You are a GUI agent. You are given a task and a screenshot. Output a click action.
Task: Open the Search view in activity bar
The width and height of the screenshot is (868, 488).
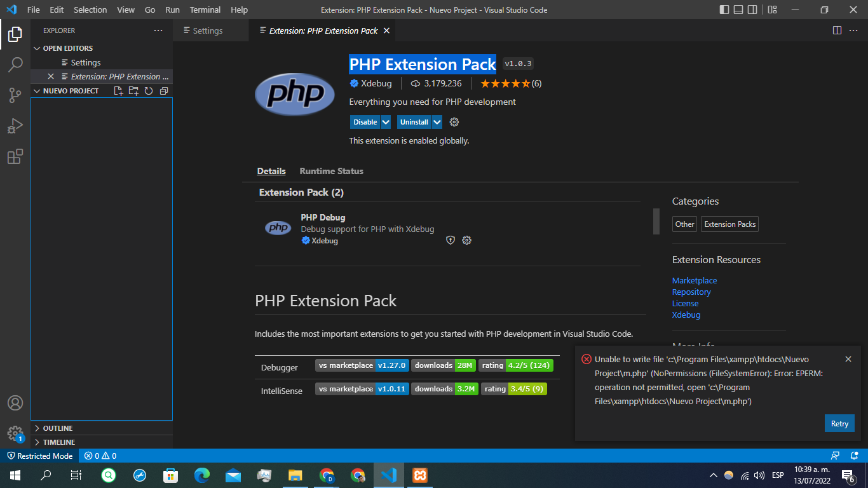click(x=15, y=65)
